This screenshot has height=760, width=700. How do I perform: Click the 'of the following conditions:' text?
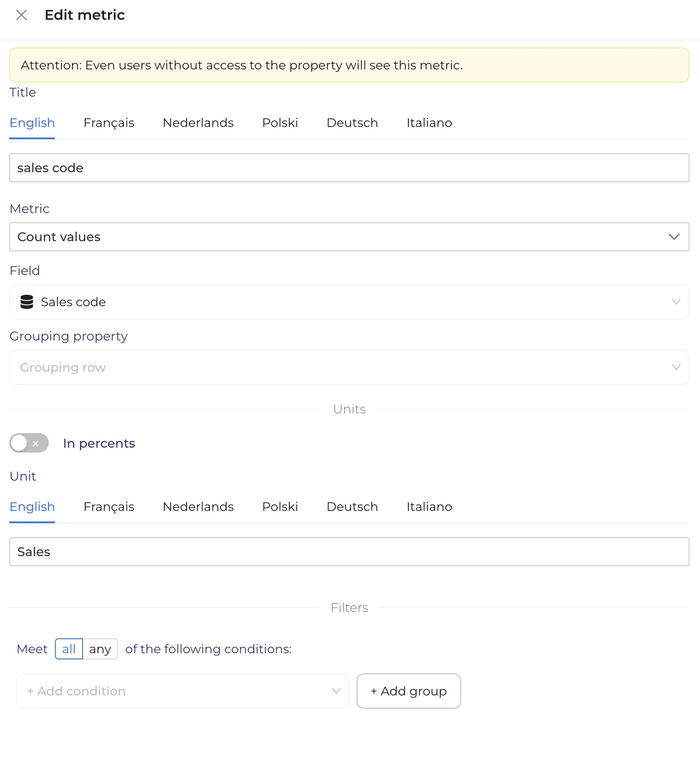tap(209, 649)
